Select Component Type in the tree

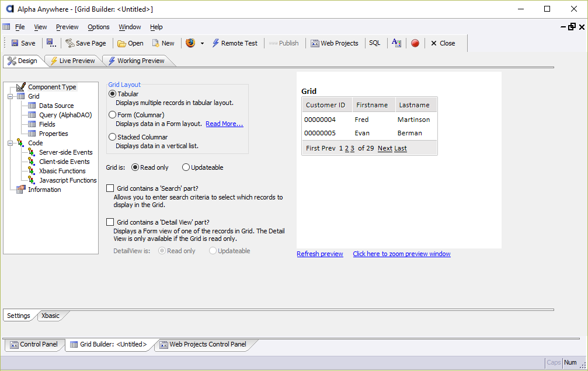[52, 87]
